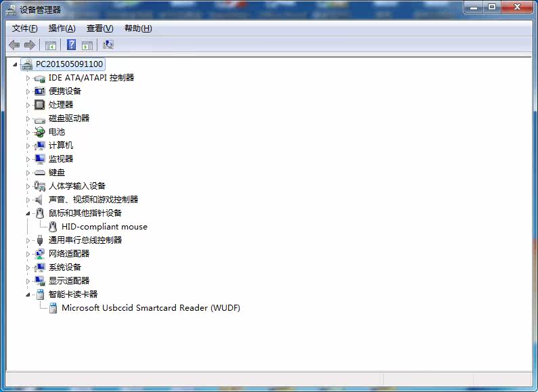538x392 pixels.
Task: Minimize the 设备管理器 window
Action: (x=474, y=7)
